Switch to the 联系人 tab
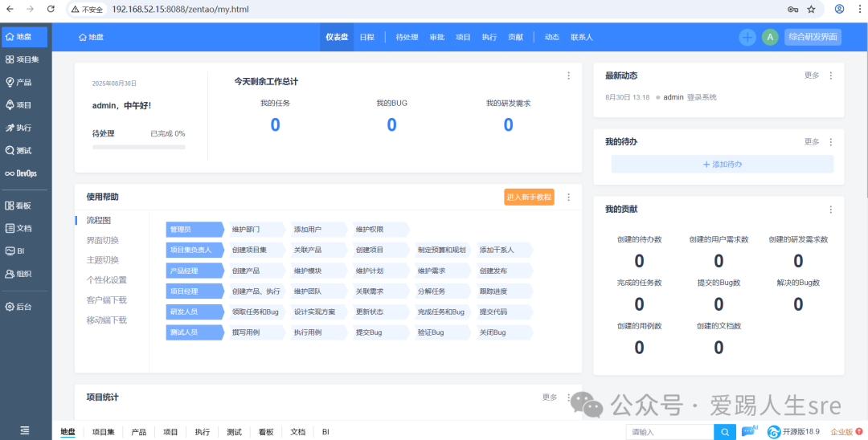The image size is (868, 440). [582, 37]
